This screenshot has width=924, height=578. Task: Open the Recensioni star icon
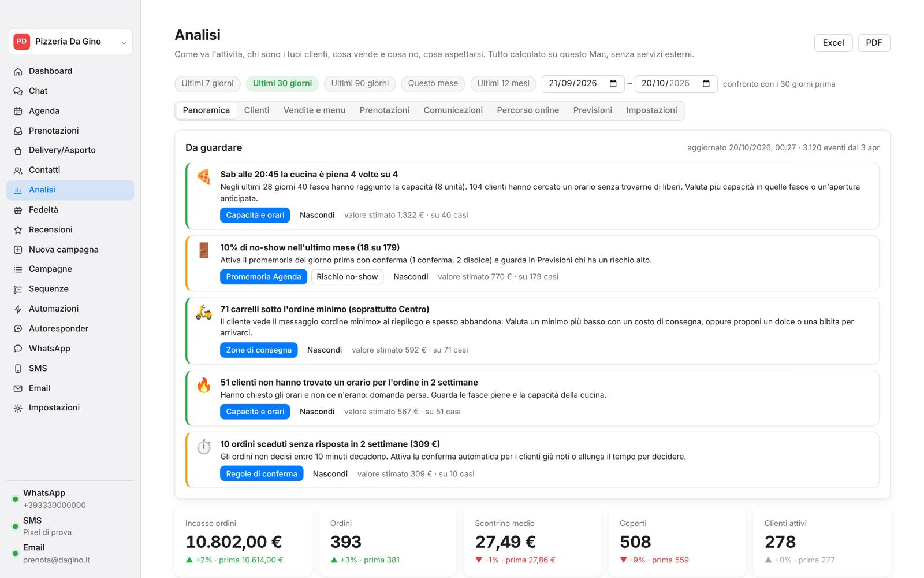point(18,230)
